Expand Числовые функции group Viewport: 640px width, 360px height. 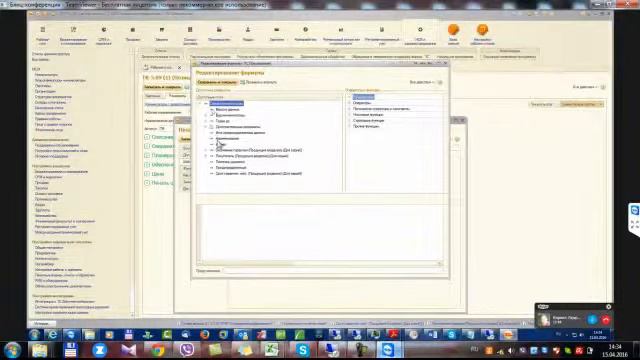(349, 115)
